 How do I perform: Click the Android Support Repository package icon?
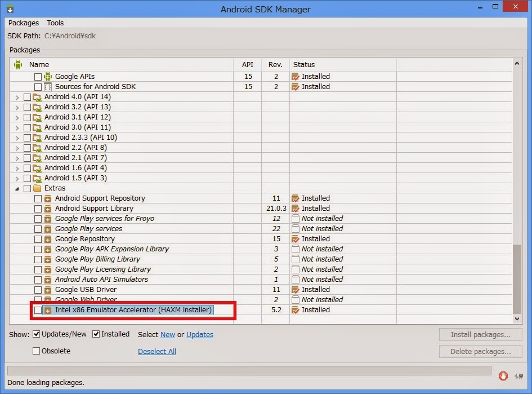pos(48,199)
